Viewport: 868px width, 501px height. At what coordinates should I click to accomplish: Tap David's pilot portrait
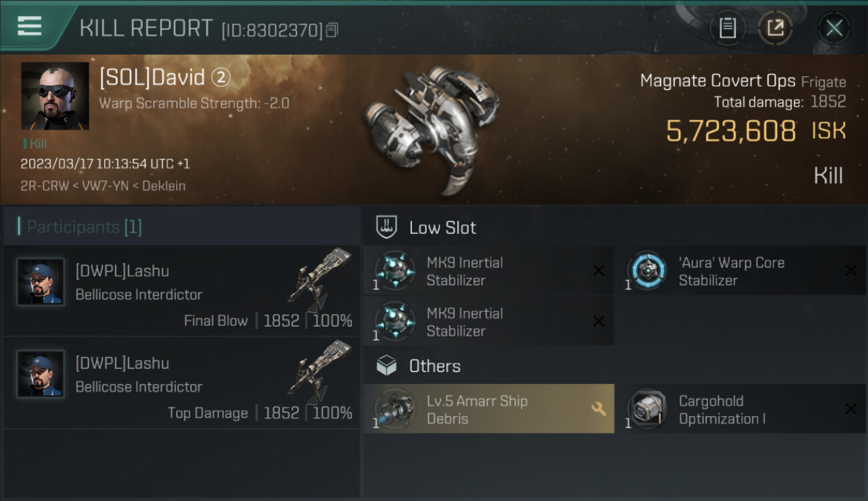coord(55,96)
